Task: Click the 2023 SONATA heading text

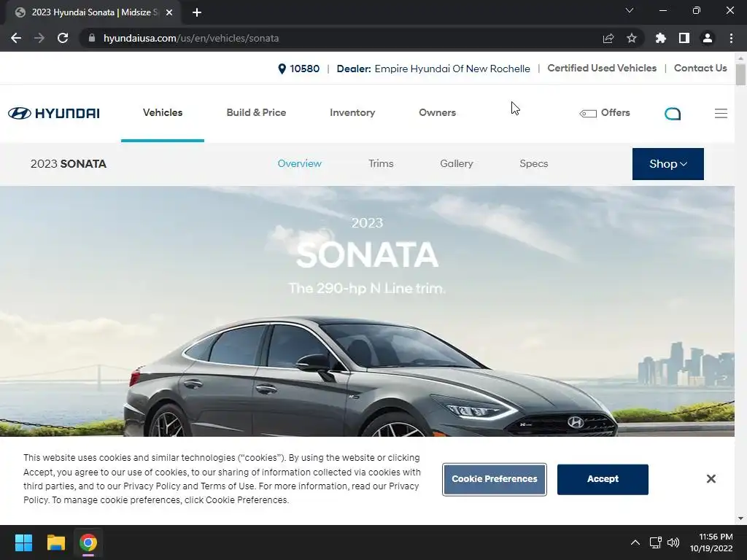Action: click(69, 164)
